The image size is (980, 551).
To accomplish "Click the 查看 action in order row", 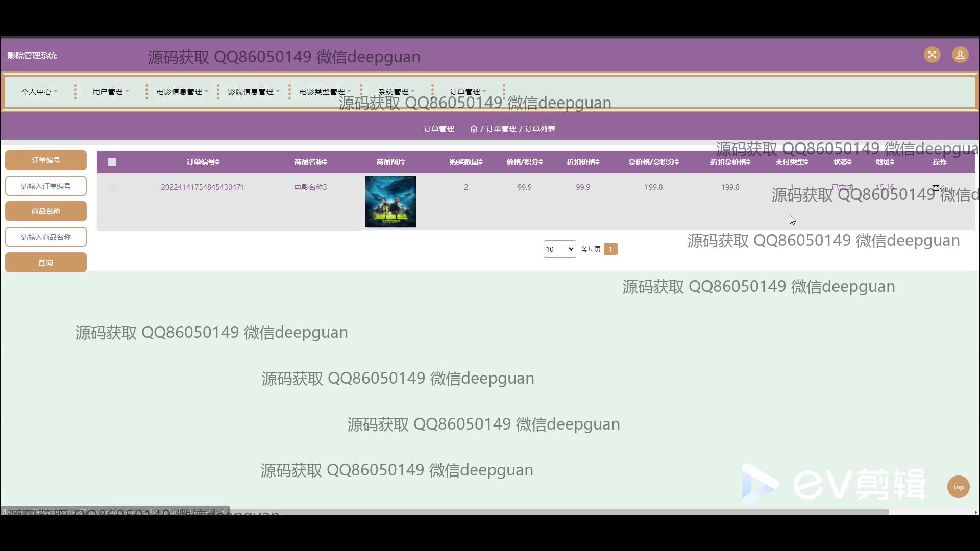I will 940,188.
